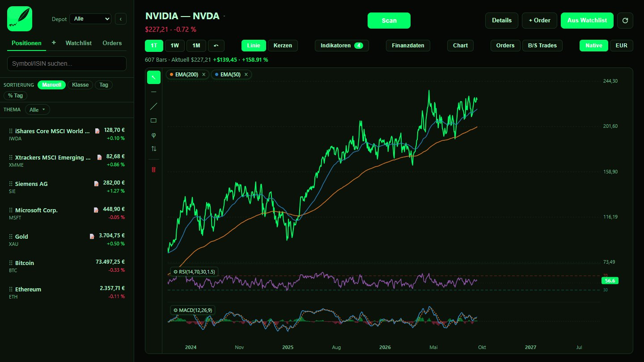644x362 pixels.
Task: Open the Thema filter dropdown
Action: pos(38,109)
